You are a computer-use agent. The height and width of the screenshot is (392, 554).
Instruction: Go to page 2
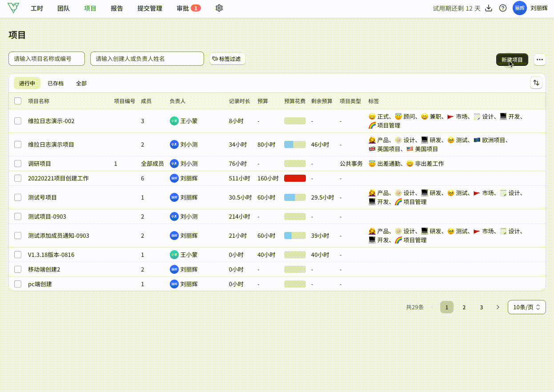(x=464, y=307)
